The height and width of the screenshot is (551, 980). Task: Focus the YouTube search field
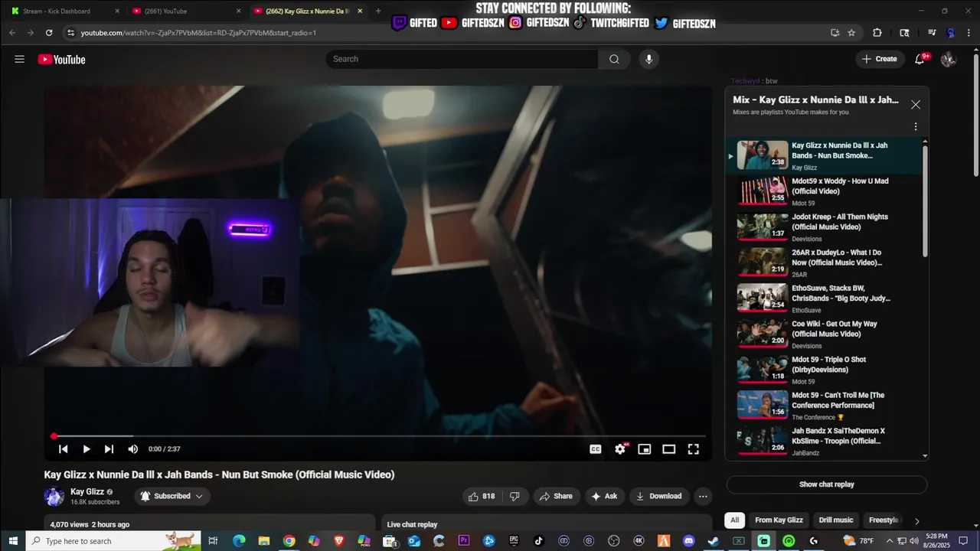pyautogui.click(x=462, y=59)
